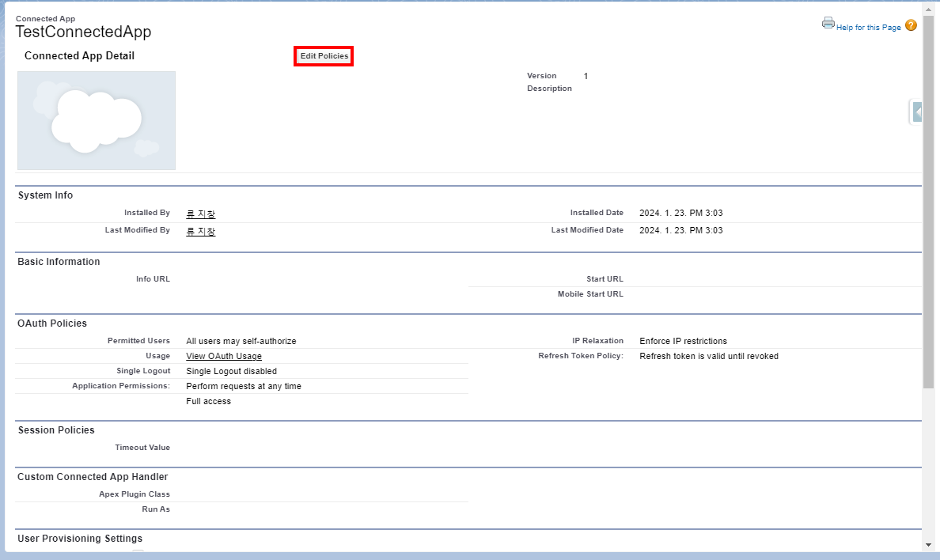
Task: Click the IP Relaxation label
Action: [x=597, y=341]
